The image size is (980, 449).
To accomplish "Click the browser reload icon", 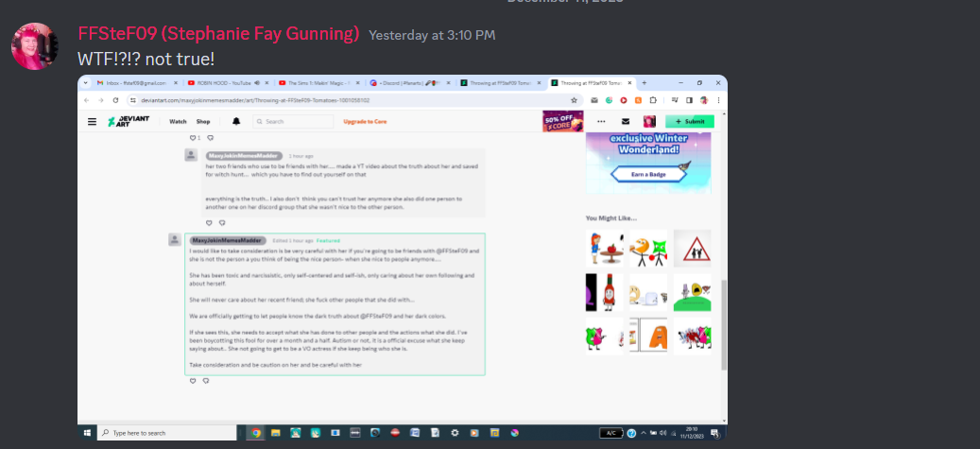I will (x=115, y=99).
